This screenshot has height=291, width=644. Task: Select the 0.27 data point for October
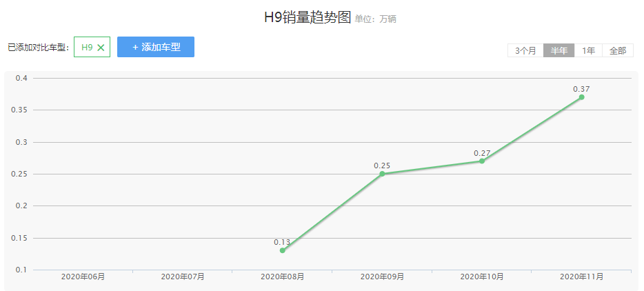(x=482, y=161)
